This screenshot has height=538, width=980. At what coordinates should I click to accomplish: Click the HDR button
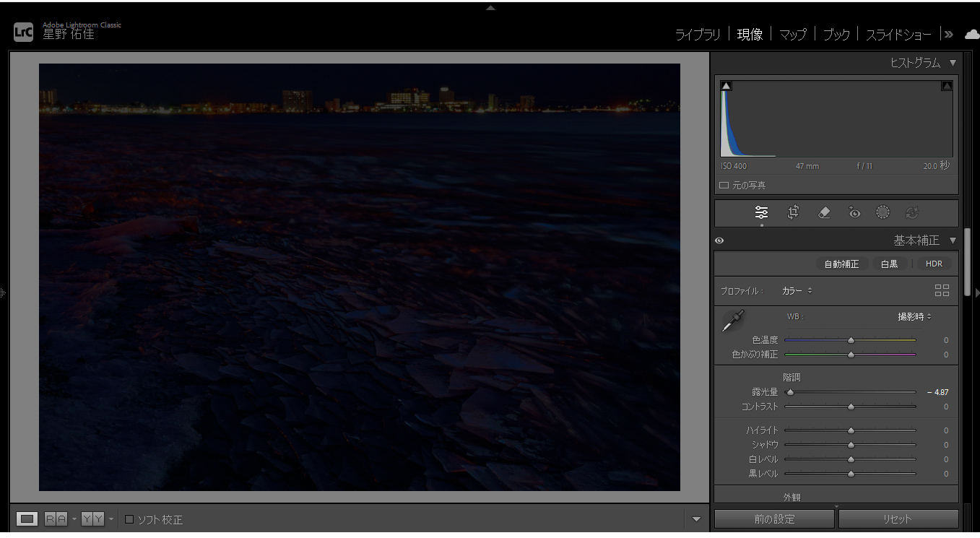pyautogui.click(x=935, y=264)
